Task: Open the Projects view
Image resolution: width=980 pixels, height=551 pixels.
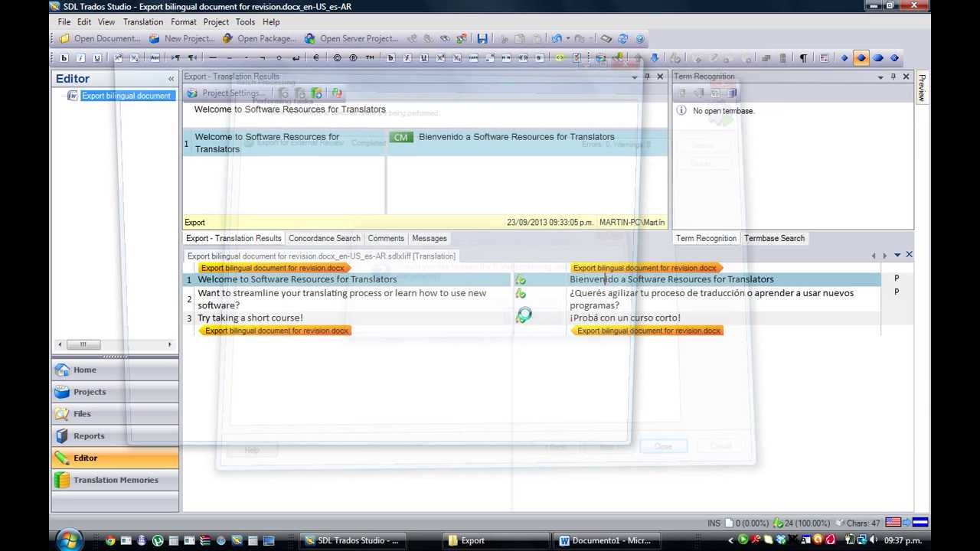Action: (x=115, y=392)
